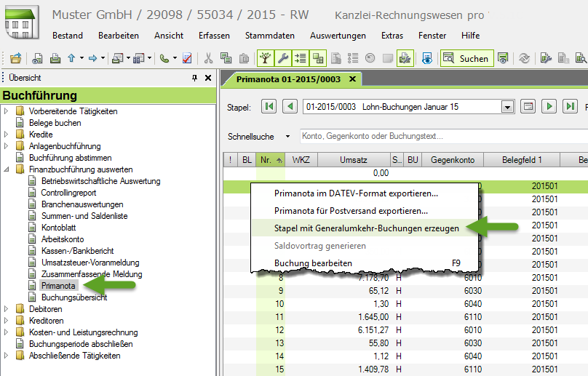
Task: Click the Suchen button
Action: click(x=466, y=58)
